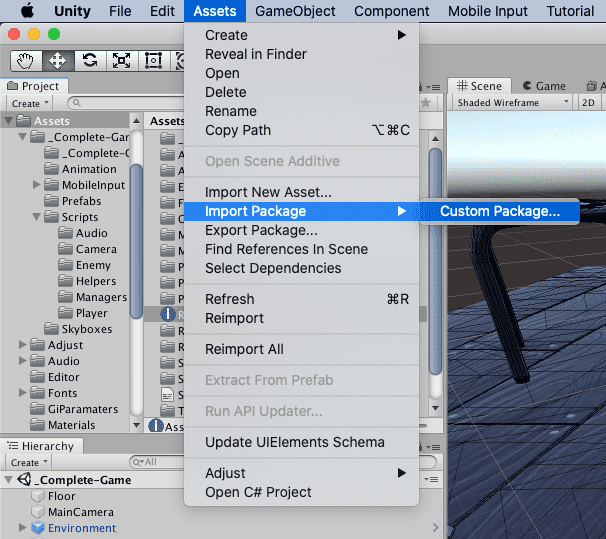Expand the Environment object in Hierarchy
The width and height of the screenshot is (606, 539).
(x=23, y=528)
